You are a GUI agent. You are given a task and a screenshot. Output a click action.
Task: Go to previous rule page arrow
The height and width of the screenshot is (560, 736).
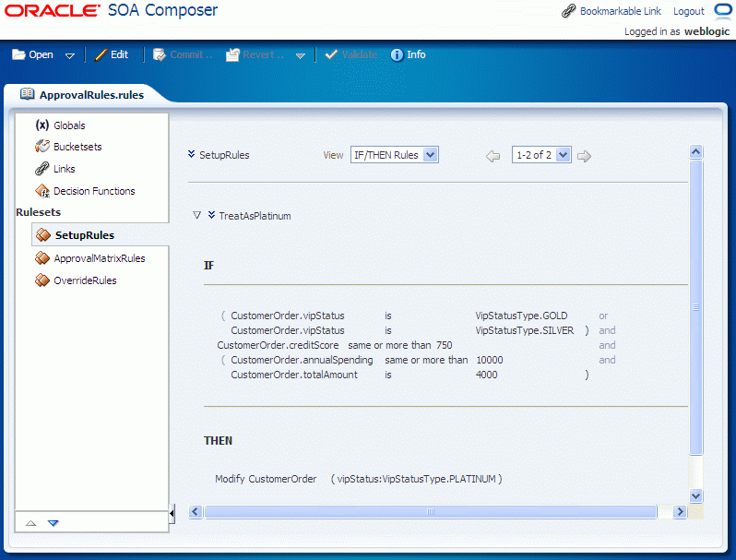pyautogui.click(x=493, y=156)
